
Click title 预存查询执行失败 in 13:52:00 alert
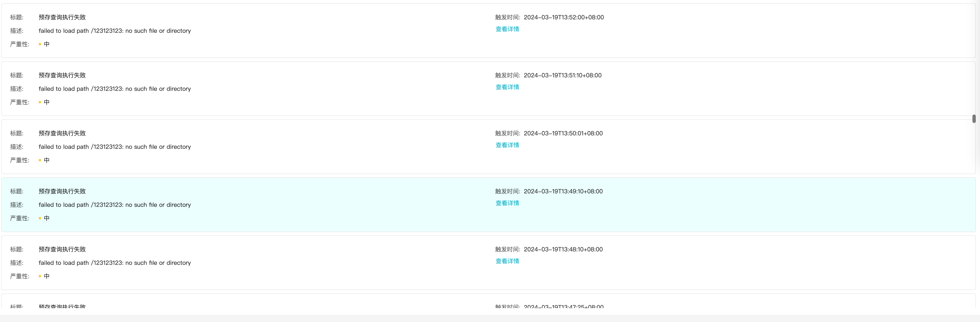[62, 17]
